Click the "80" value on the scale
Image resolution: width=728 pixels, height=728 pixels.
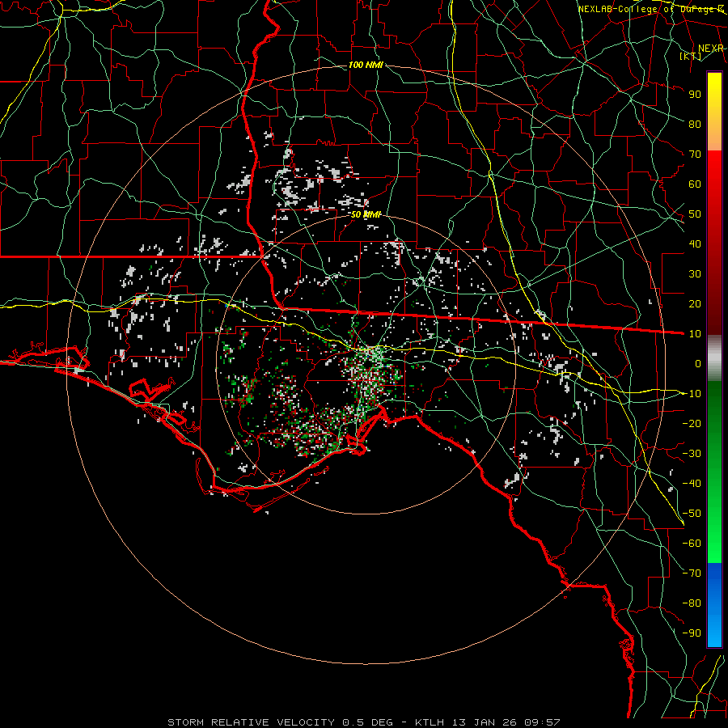[x=695, y=124]
